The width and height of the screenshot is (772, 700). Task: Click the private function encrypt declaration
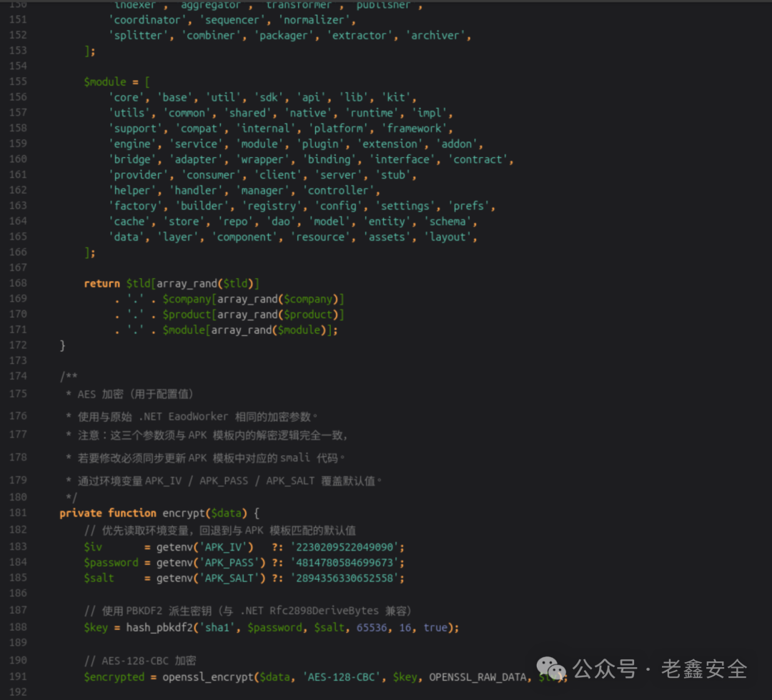[159, 513]
